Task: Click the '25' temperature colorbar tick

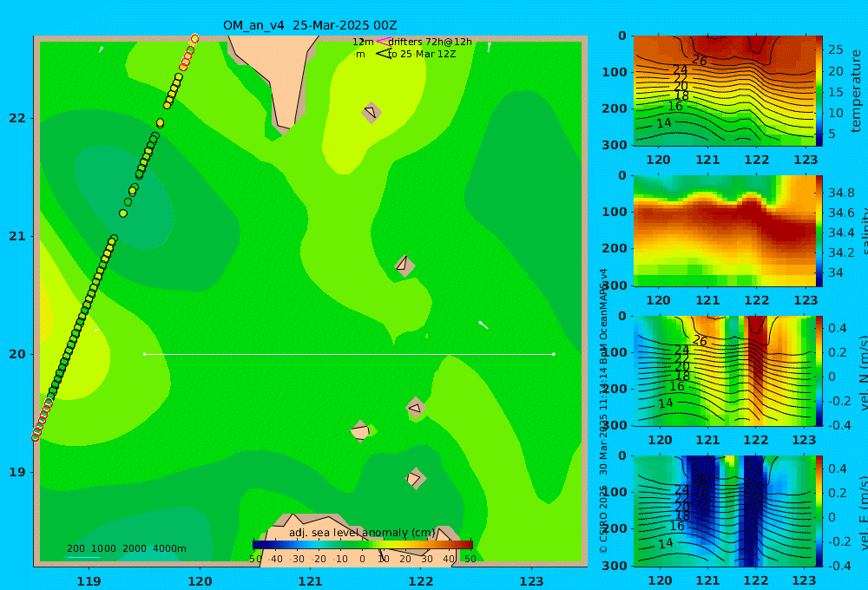Action: click(x=835, y=49)
